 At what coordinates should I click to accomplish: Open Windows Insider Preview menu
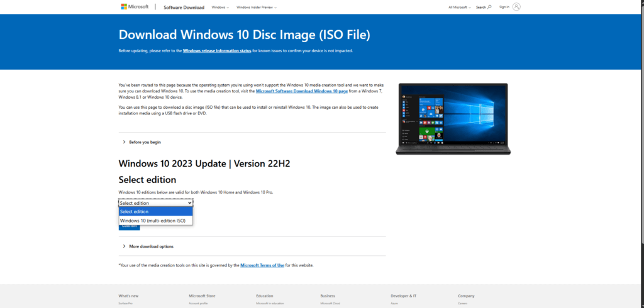point(257,8)
